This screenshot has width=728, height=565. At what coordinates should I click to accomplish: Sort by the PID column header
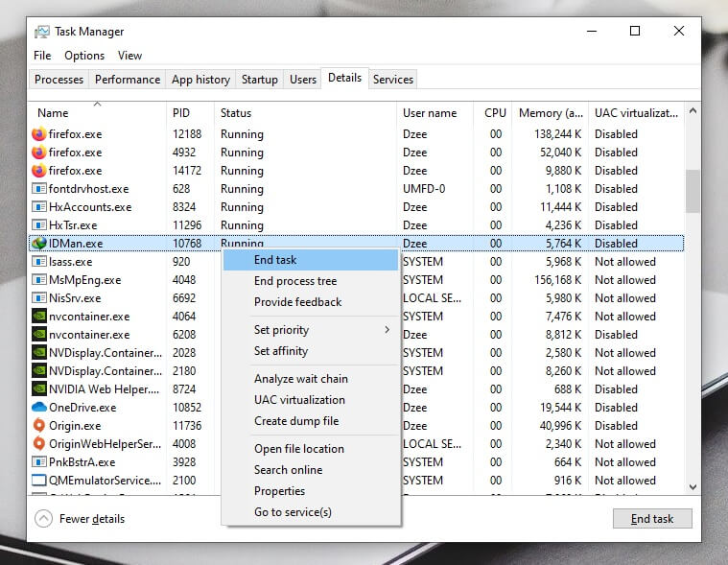(190, 113)
